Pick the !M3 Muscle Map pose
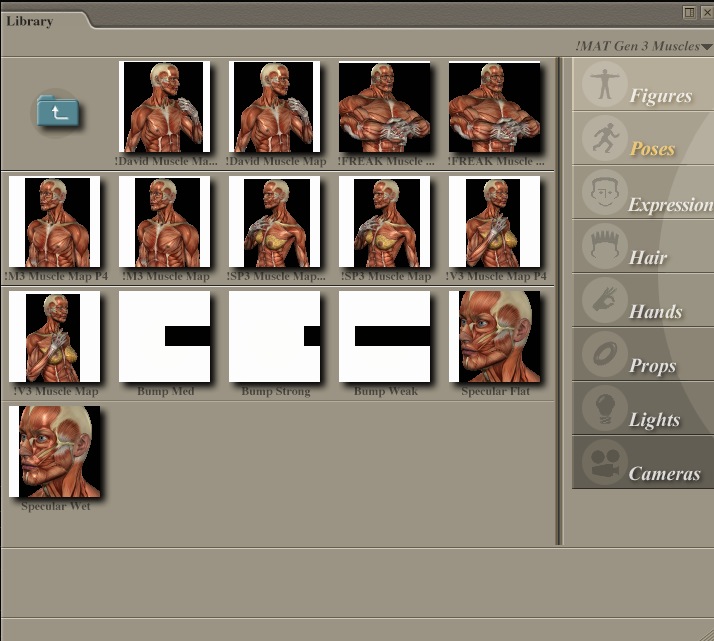The image size is (714, 641). (164, 222)
